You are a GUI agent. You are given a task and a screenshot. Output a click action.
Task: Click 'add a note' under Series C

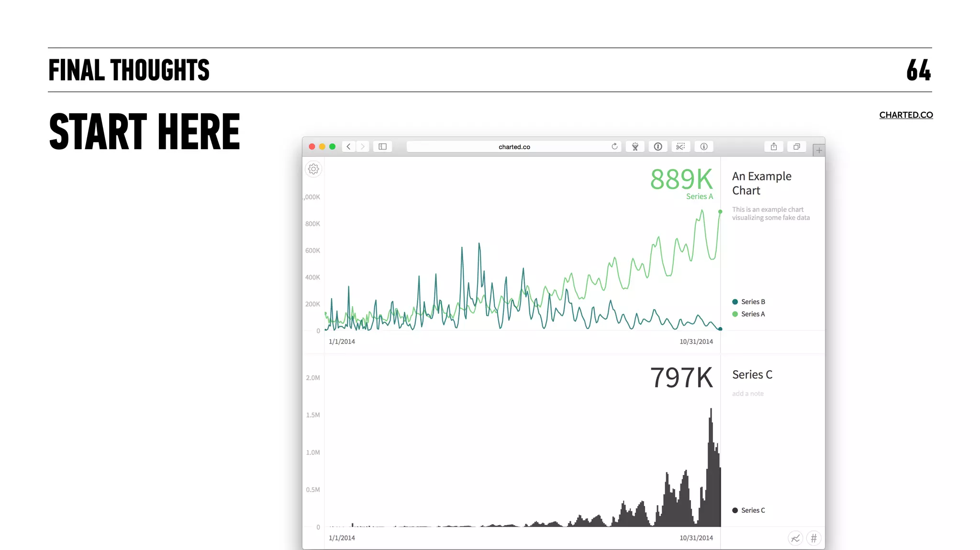747,394
